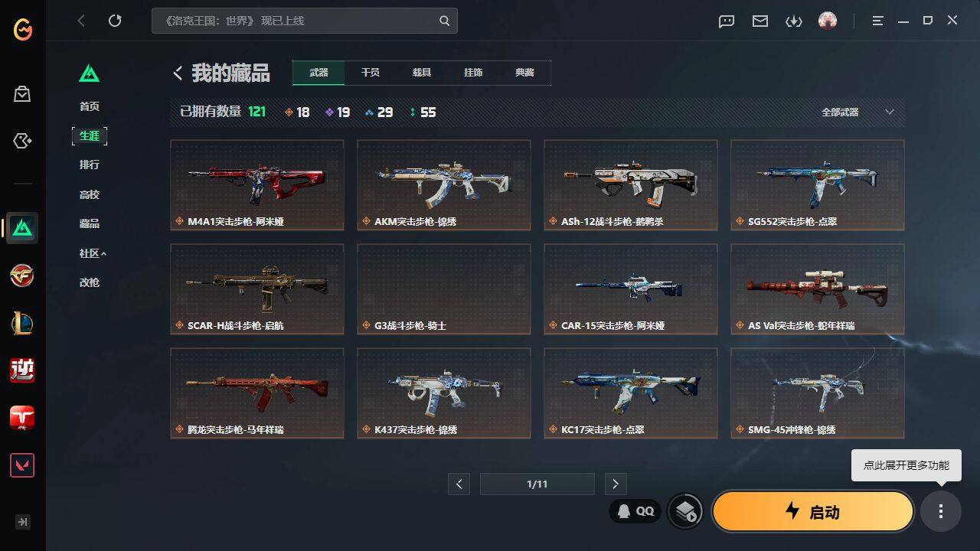Open the three-dot more functions menu

point(940,511)
